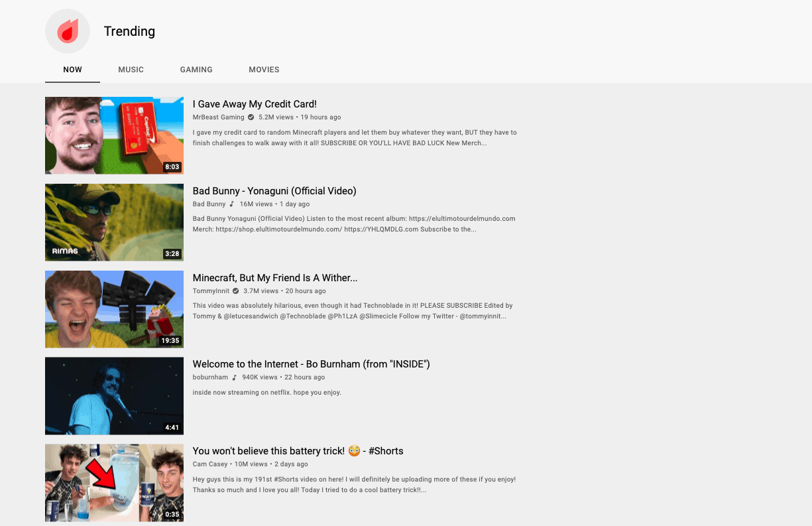Switch to the MUSIC tab

(131, 70)
